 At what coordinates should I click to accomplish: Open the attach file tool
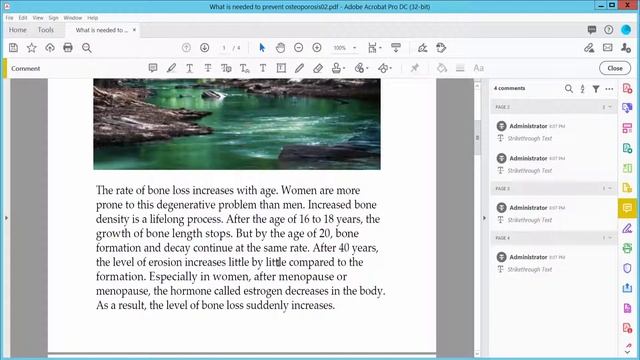point(361,68)
